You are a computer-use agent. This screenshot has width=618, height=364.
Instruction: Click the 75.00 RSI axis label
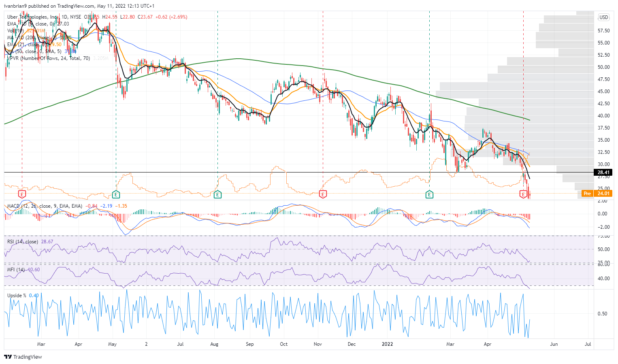pos(603,236)
